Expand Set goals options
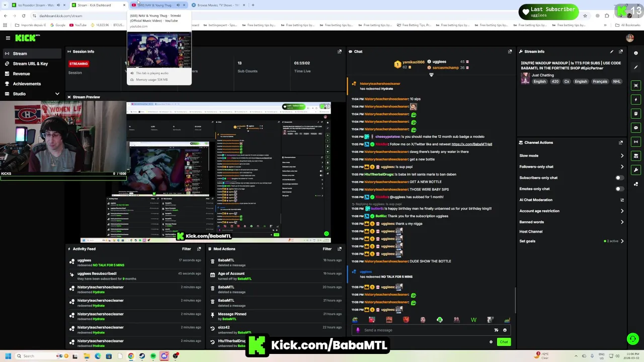 pos(622,241)
